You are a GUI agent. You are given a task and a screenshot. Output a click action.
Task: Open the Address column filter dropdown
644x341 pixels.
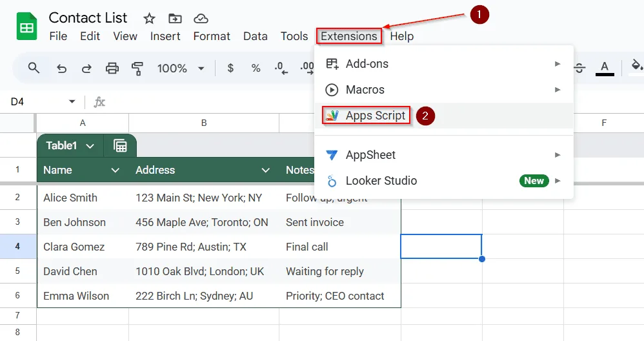266,170
